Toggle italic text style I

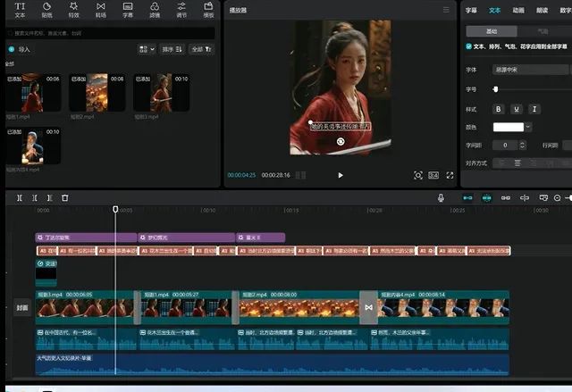pos(534,109)
